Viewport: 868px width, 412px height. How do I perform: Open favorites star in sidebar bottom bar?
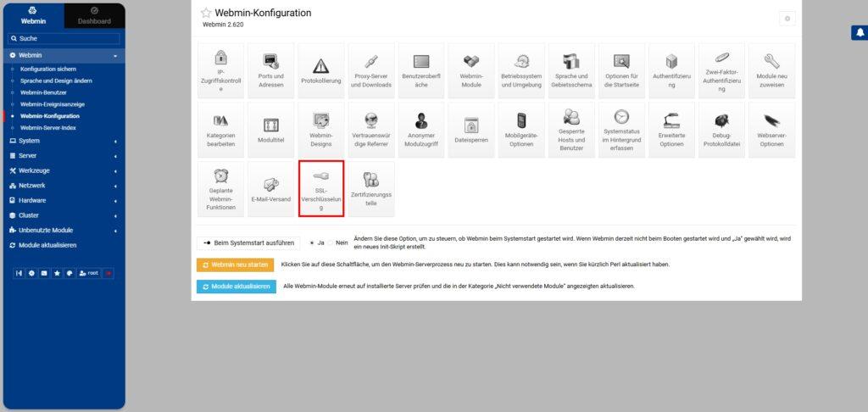pos(57,273)
